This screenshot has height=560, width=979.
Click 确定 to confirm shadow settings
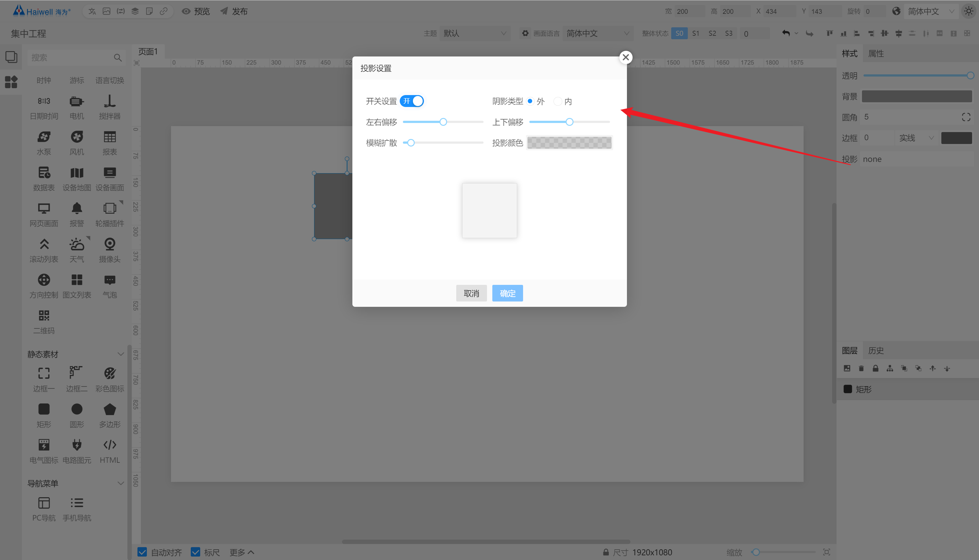507,293
